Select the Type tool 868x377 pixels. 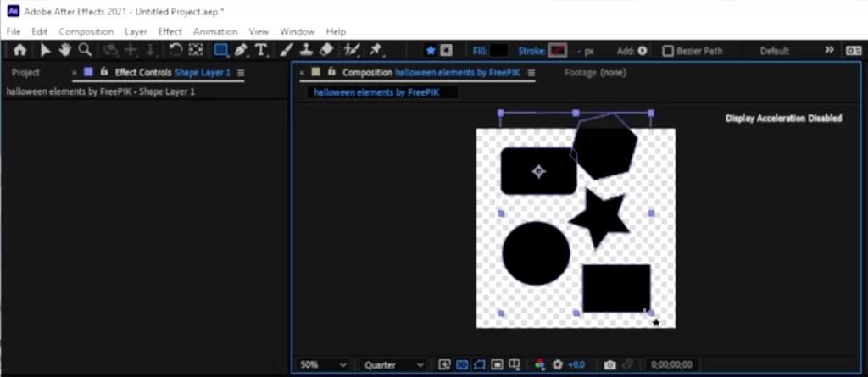[261, 50]
